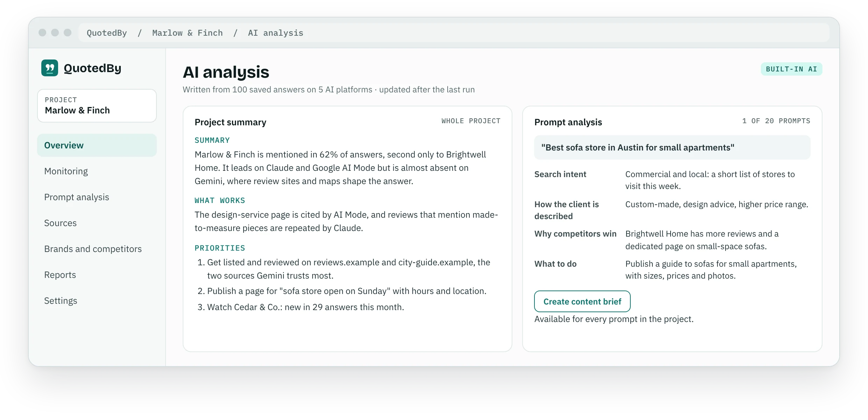
Task: Click the "1 OF 20 PROMPTS" label
Action: point(776,121)
